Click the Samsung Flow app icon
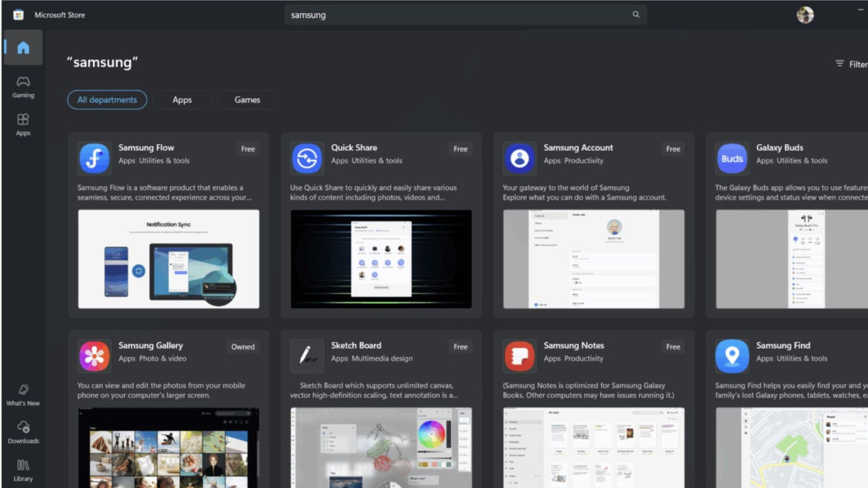 94,159
